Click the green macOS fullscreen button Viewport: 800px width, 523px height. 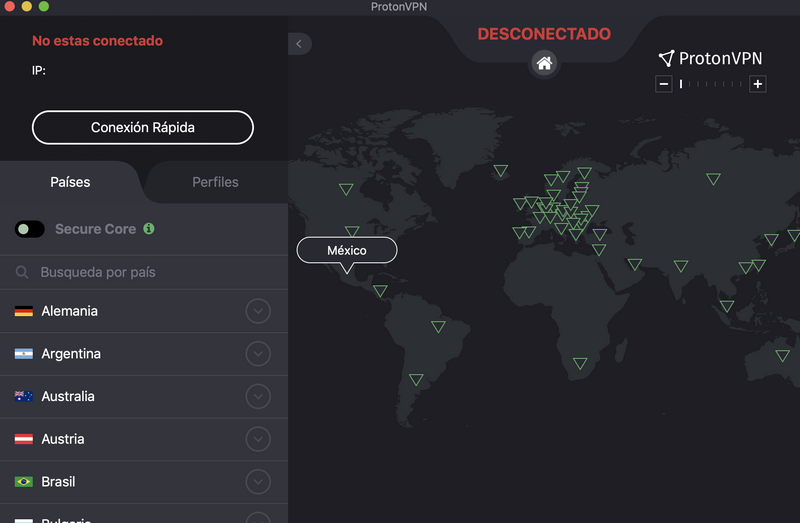pyautogui.click(x=44, y=6)
